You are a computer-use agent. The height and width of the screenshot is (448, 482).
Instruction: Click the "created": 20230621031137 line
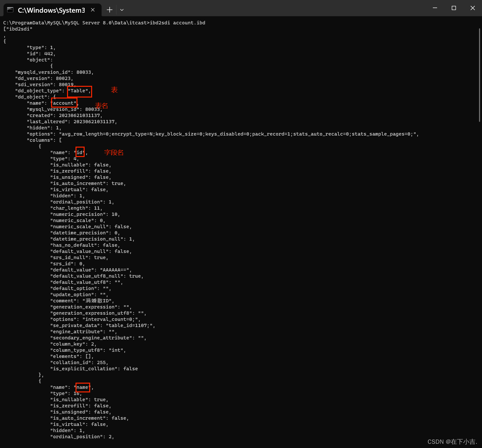coord(64,115)
